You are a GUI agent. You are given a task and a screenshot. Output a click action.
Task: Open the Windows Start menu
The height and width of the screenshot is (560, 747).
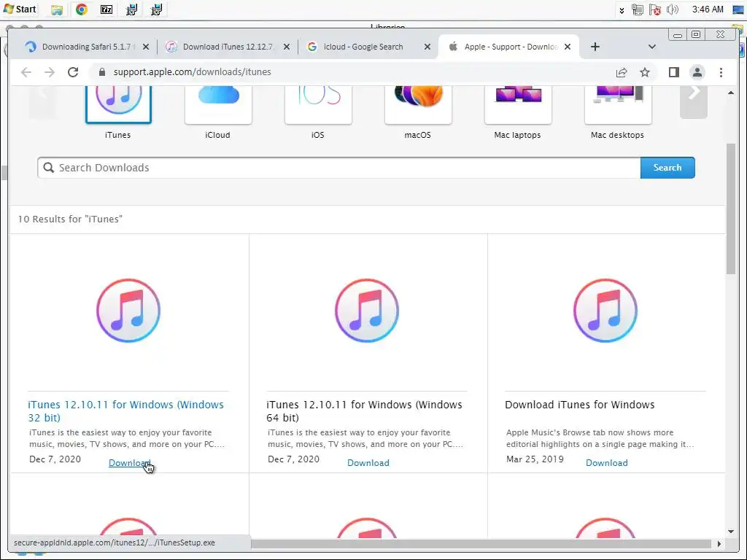coord(20,9)
